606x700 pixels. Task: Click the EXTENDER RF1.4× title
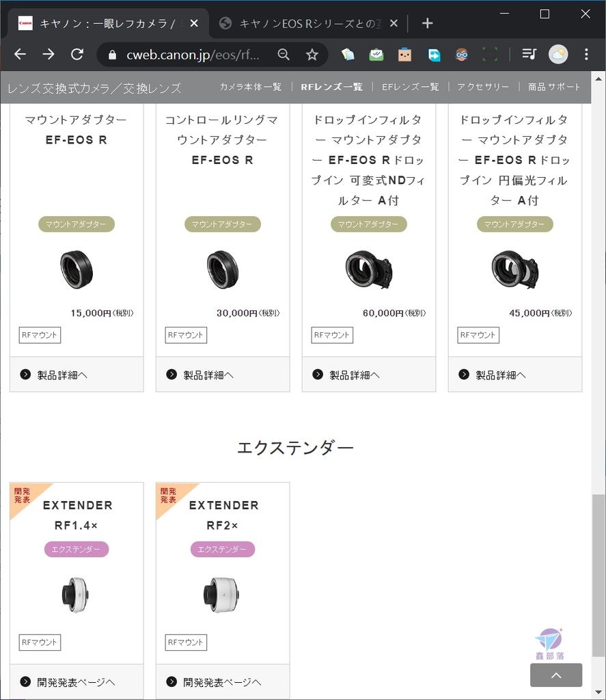pyautogui.click(x=77, y=515)
